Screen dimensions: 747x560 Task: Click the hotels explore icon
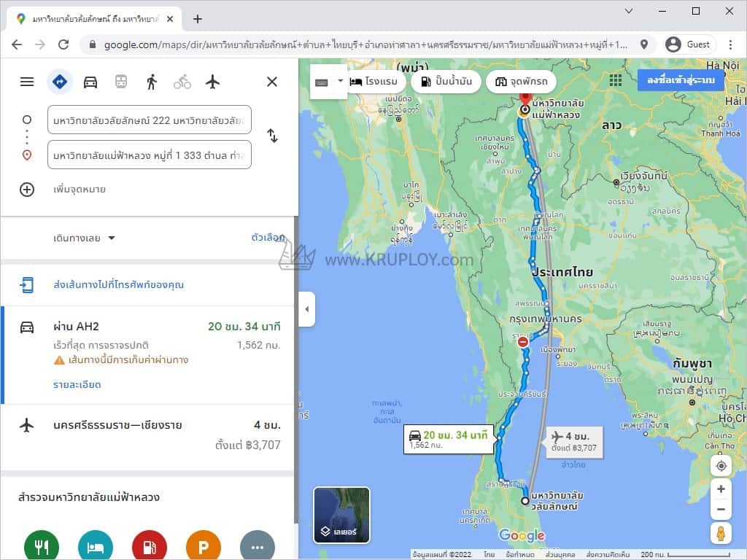click(96, 547)
